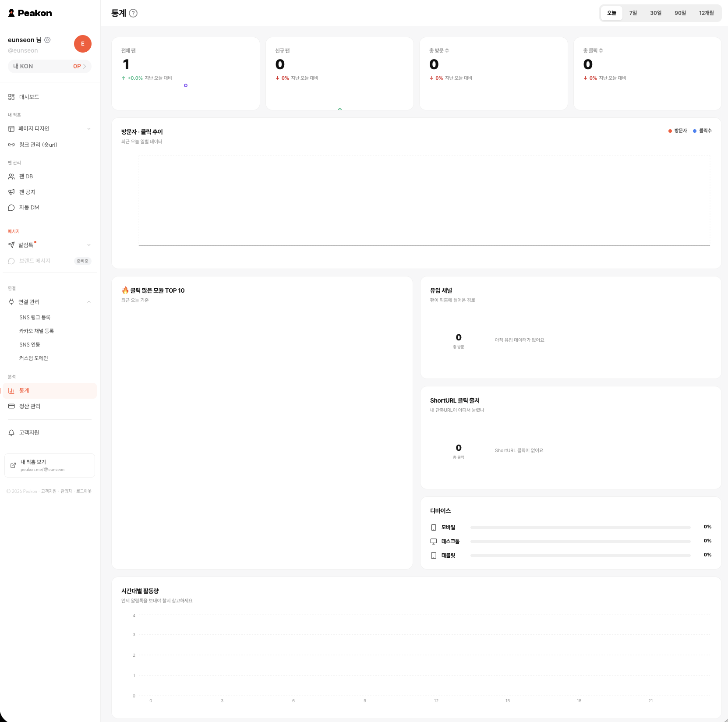Click the orange E avatar
Image resolution: width=728 pixels, height=722 pixels.
[x=83, y=44]
